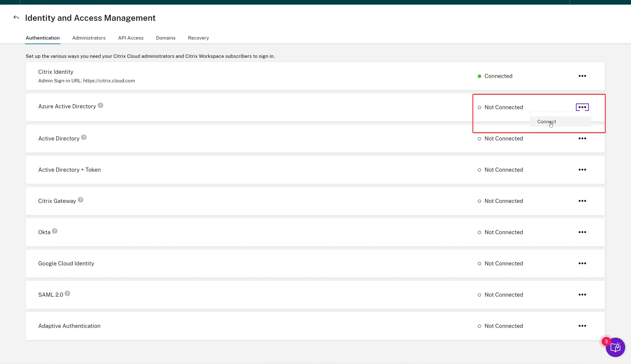631x364 pixels.
Task: Click the Azure Active Directory help icon
Action: coord(100,105)
